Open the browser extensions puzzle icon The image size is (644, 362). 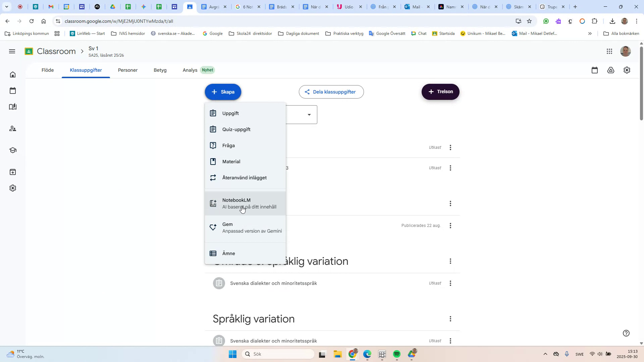(x=595, y=21)
